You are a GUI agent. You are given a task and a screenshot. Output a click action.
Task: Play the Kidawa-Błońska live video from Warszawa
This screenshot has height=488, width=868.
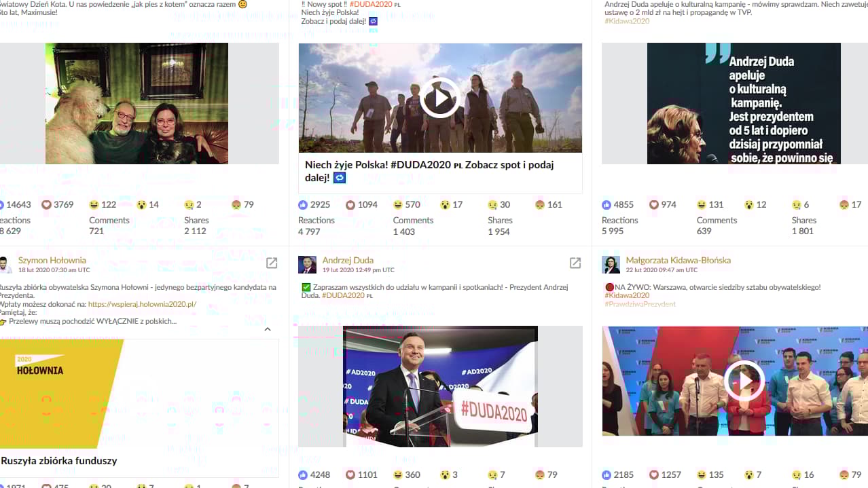pyautogui.click(x=744, y=381)
